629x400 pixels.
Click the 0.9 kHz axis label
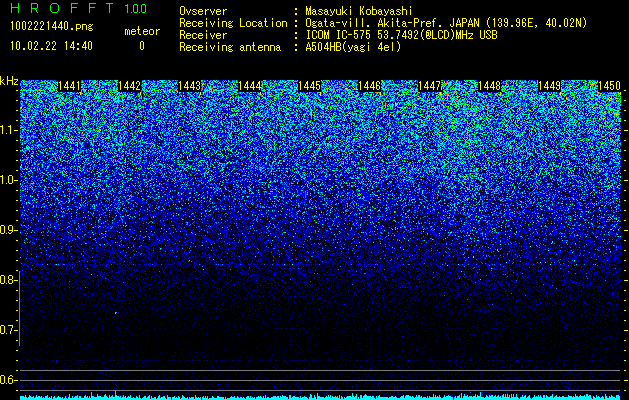click(7, 230)
